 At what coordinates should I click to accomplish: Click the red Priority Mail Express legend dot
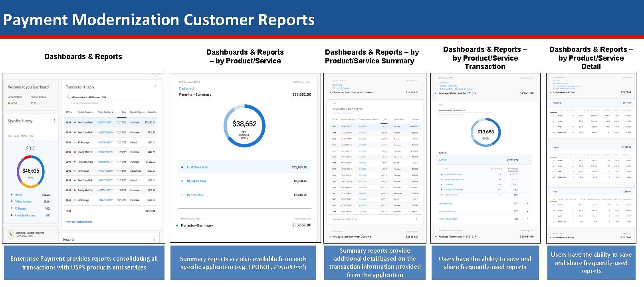pyautogui.click(x=12, y=215)
